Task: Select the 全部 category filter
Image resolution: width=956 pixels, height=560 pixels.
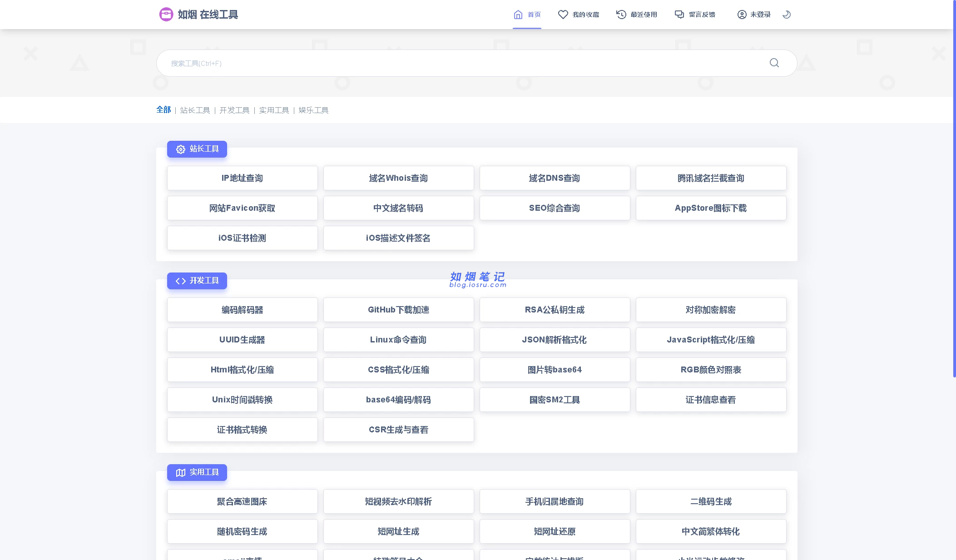Action: click(x=163, y=110)
